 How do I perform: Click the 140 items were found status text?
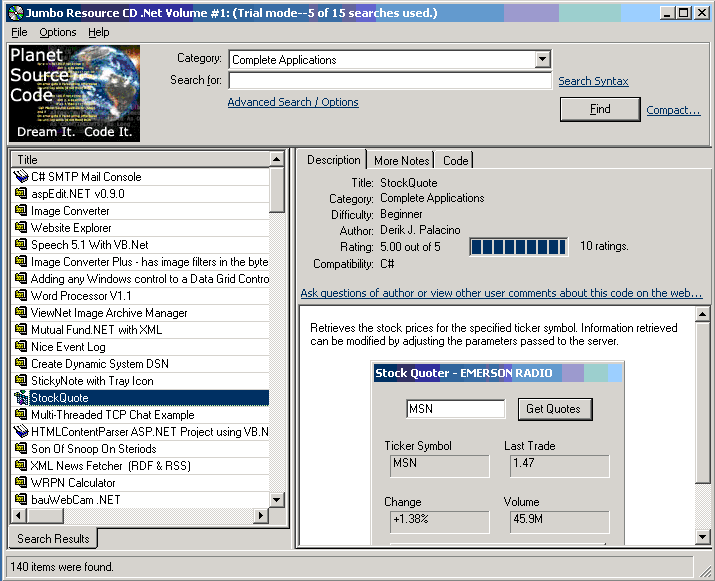(x=62, y=567)
